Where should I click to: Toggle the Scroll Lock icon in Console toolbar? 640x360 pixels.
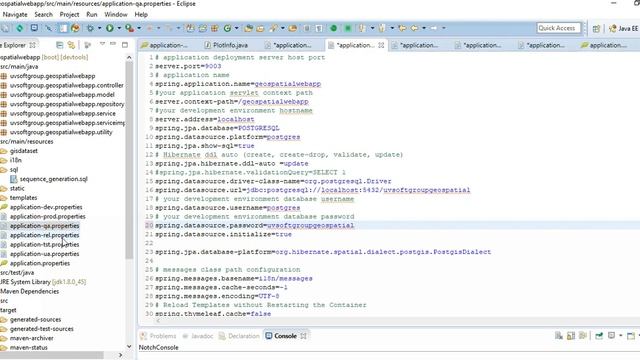571,336
